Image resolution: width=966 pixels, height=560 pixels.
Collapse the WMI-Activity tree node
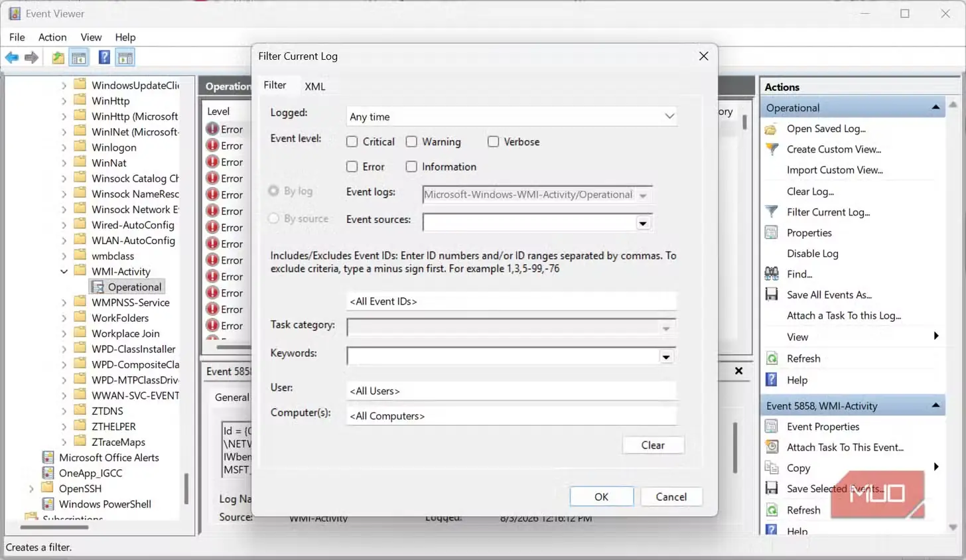tap(64, 271)
